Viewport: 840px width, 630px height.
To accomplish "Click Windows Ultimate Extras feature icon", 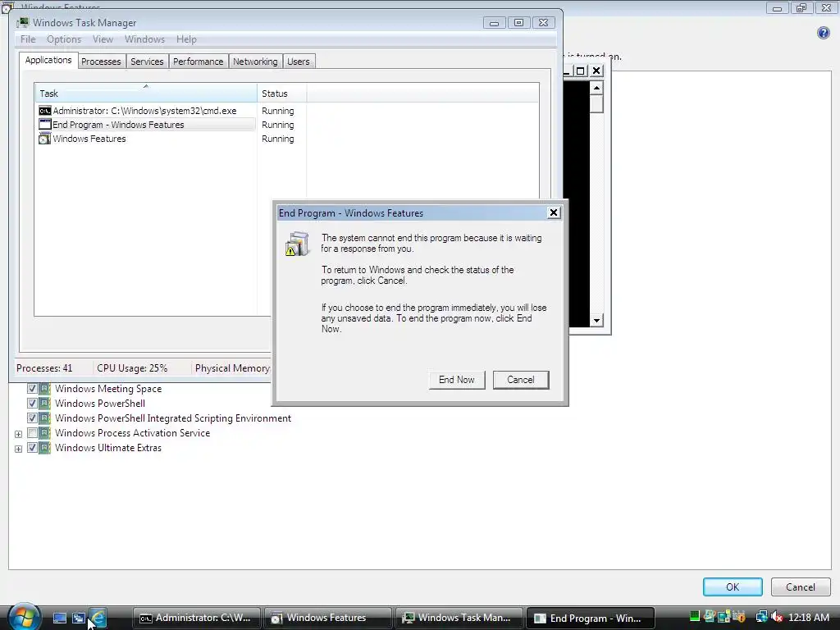I will (45, 448).
